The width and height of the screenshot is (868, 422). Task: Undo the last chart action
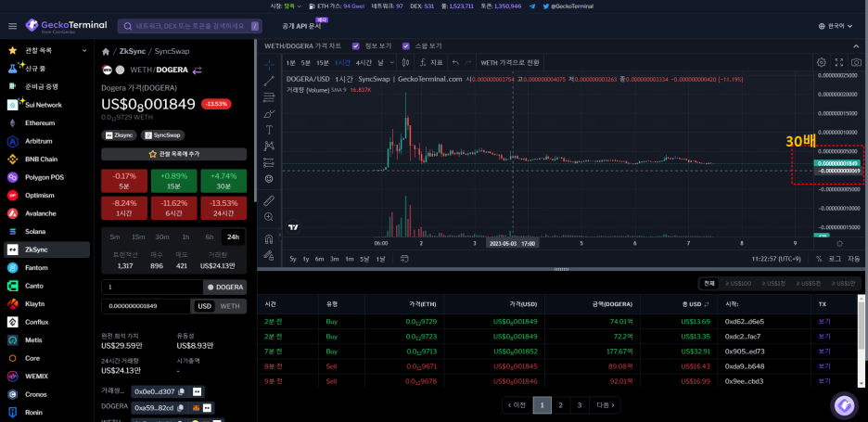pos(455,62)
